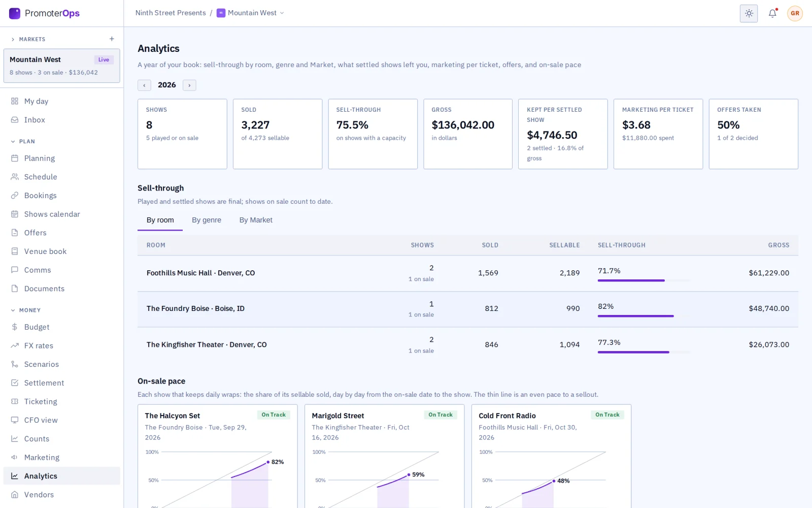This screenshot has height=508, width=812.
Task: Click Foothills 71.7% sell-through bar
Action: tap(644, 280)
